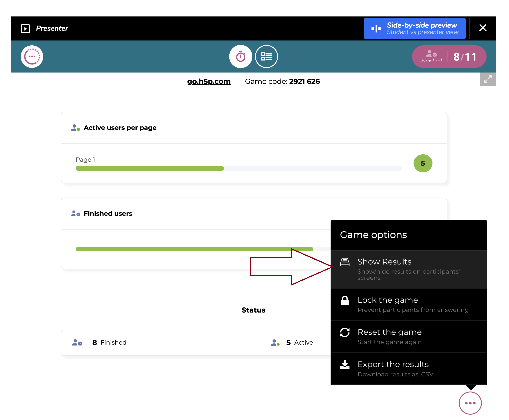Open the list view icon button

click(x=266, y=57)
